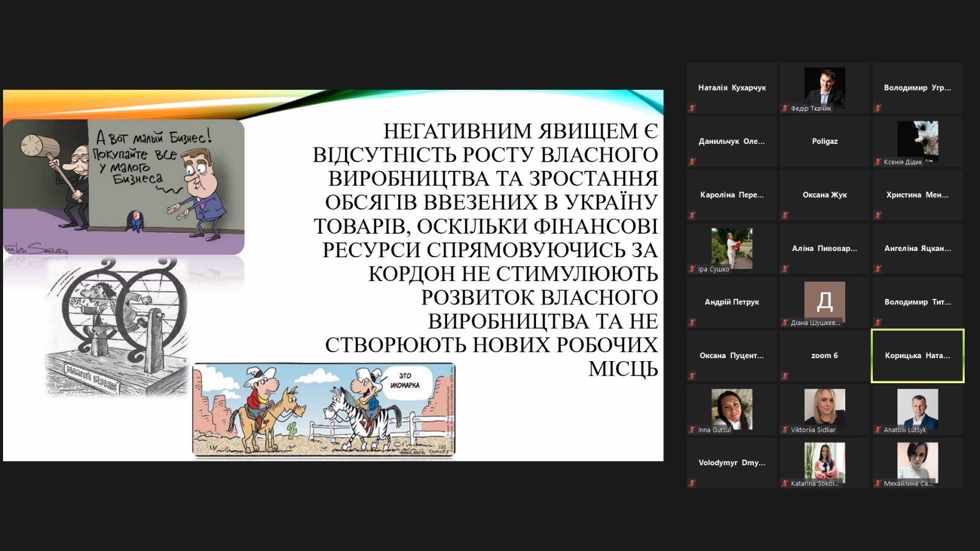
Task: Click muted mic icon on zoom 6 tile
Action: (785, 376)
